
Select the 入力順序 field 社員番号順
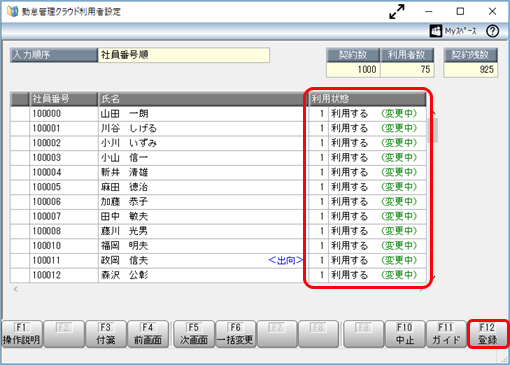tap(184, 55)
